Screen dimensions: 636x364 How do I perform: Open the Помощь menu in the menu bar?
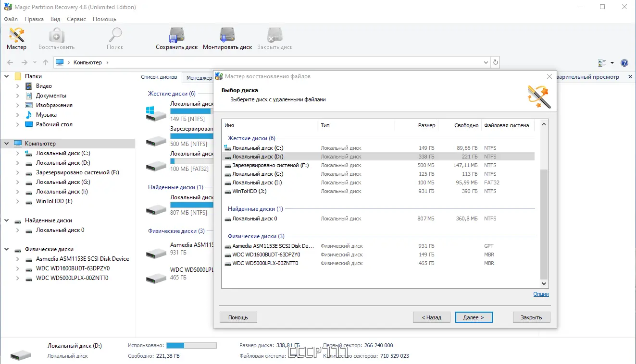point(104,19)
